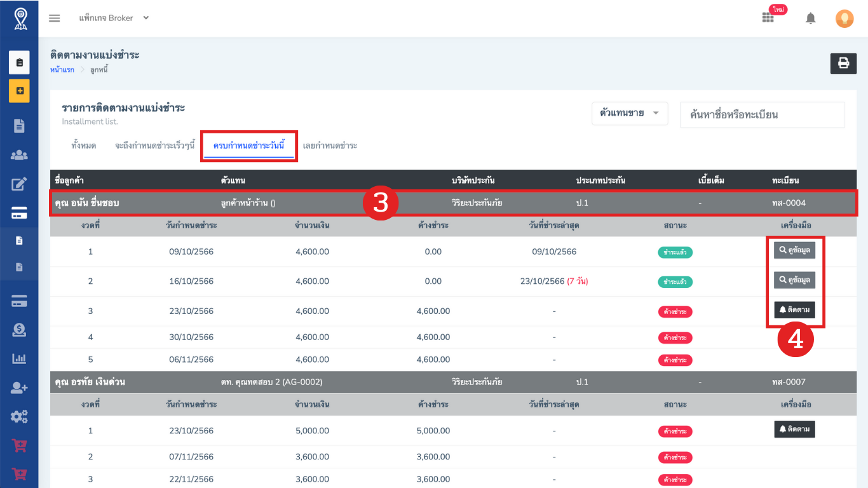Click agent ลูกค้าหน้าร้าน ()
This screenshot has width=868, height=488.
click(248, 203)
